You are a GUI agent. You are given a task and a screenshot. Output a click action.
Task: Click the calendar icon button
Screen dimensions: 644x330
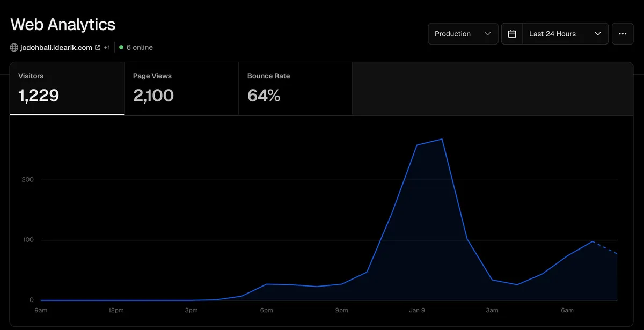(x=512, y=34)
